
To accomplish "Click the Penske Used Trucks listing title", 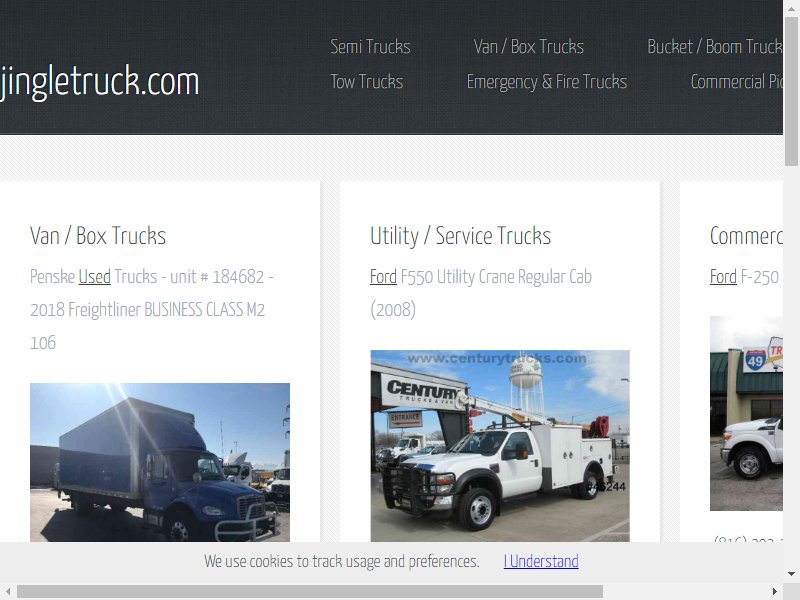I will (152, 310).
